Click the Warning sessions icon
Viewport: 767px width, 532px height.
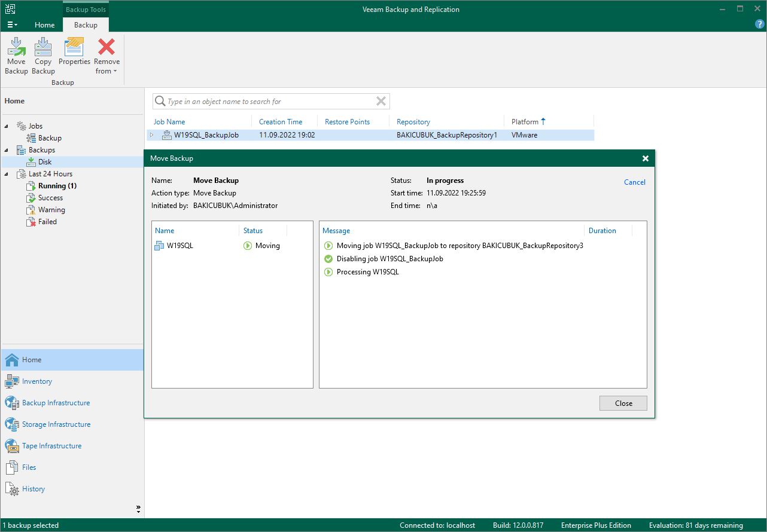tap(31, 210)
